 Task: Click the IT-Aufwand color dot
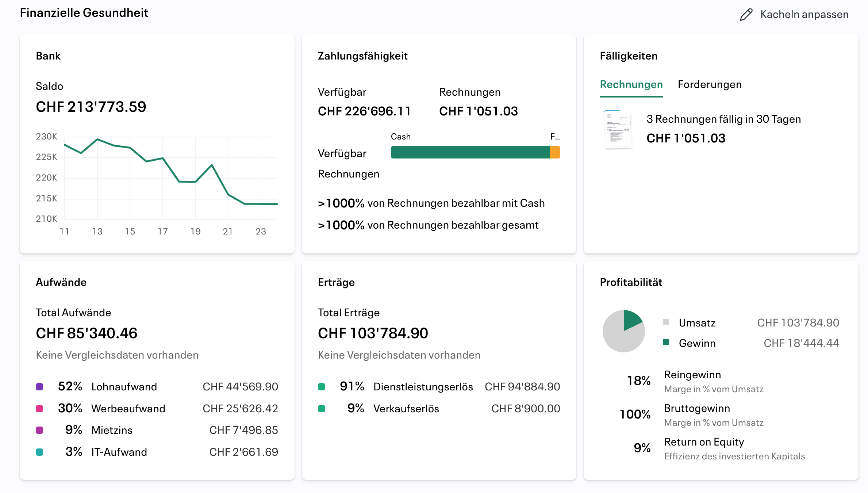click(x=39, y=452)
